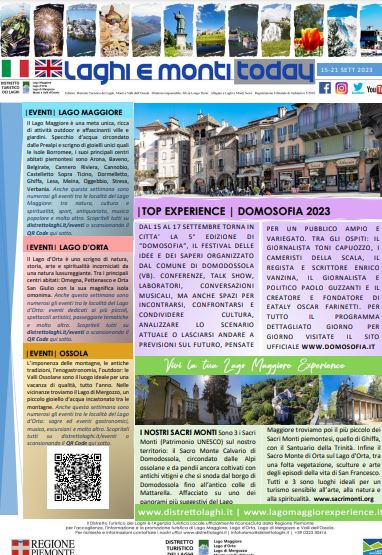The image size is (382, 555).
Task: Select the lake island village header photo
Action: (81, 30)
